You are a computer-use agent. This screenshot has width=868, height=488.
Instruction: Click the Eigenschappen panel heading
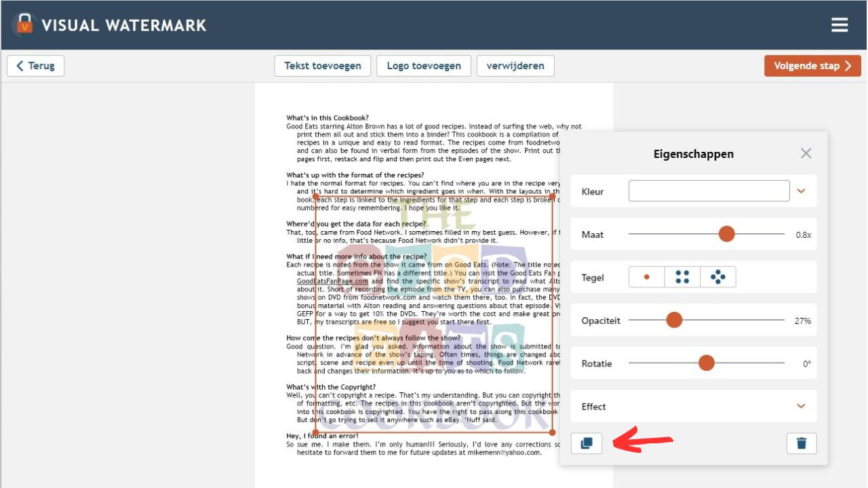click(x=694, y=154)
